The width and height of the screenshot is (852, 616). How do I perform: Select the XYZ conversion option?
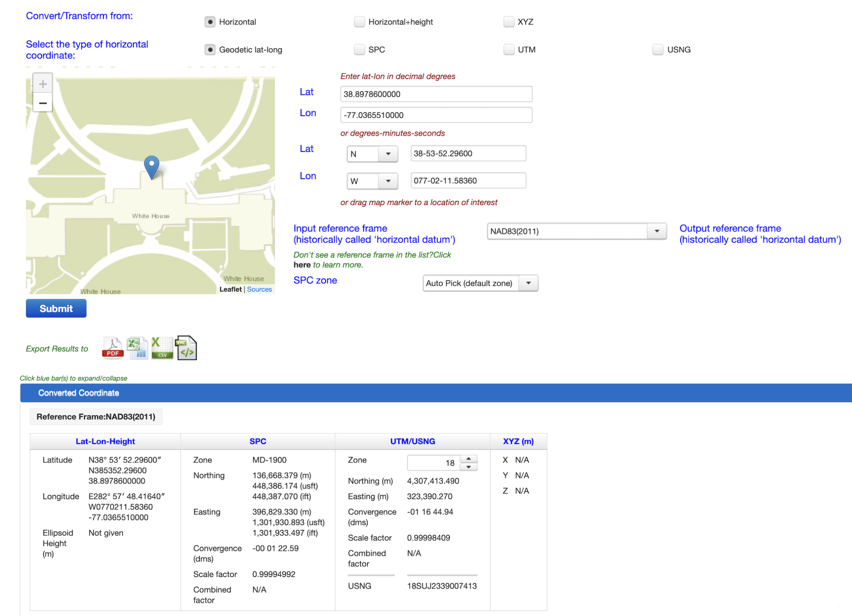508,22
